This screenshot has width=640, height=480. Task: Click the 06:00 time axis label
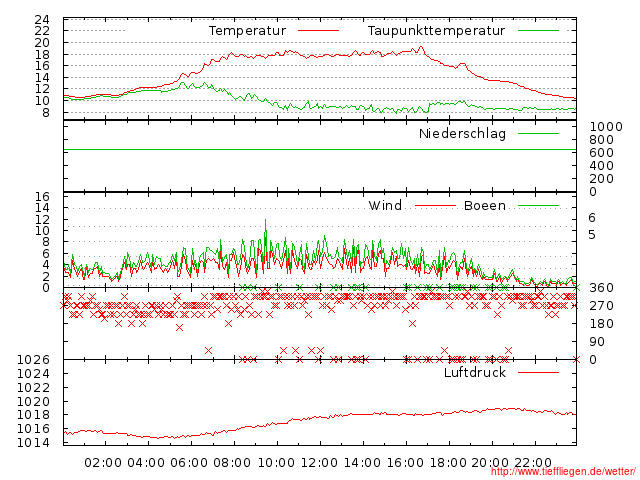pyautogui.click(x=189, y=463)
